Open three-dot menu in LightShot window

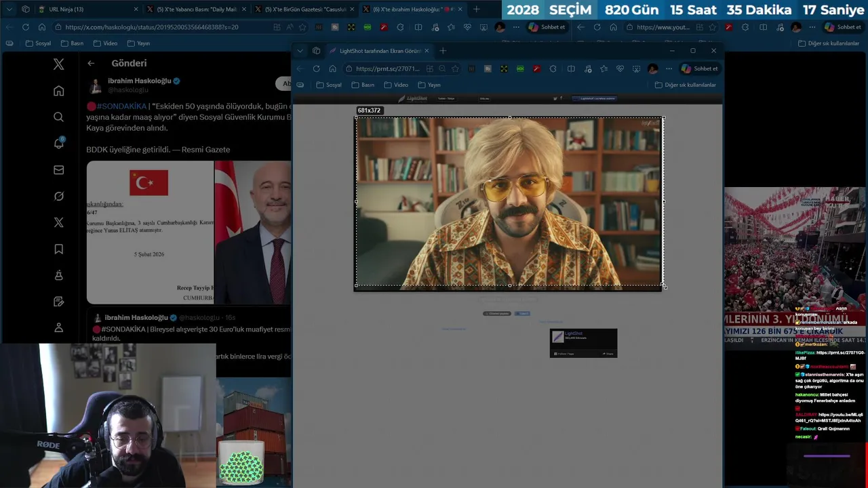pyautogui.click(x=669, y=68)
